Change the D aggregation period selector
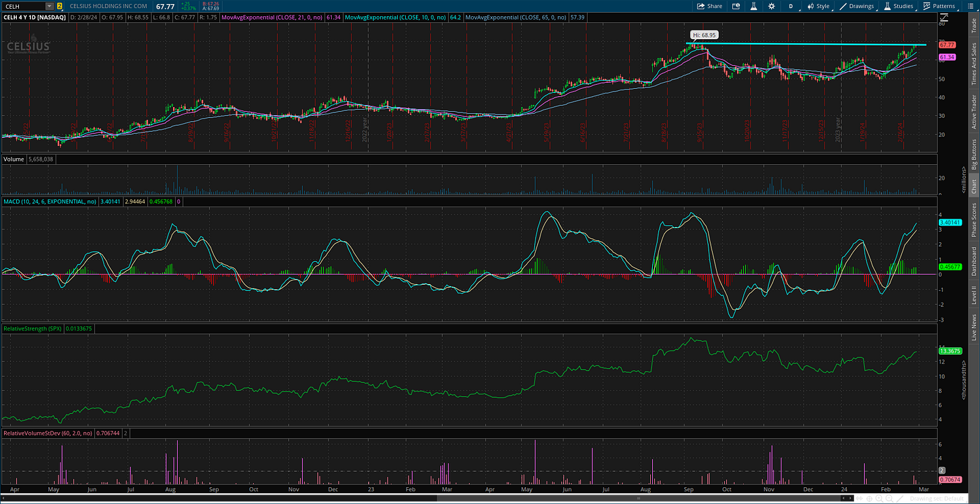Viewport: 980px width, 504px height. tap(791, 6)
